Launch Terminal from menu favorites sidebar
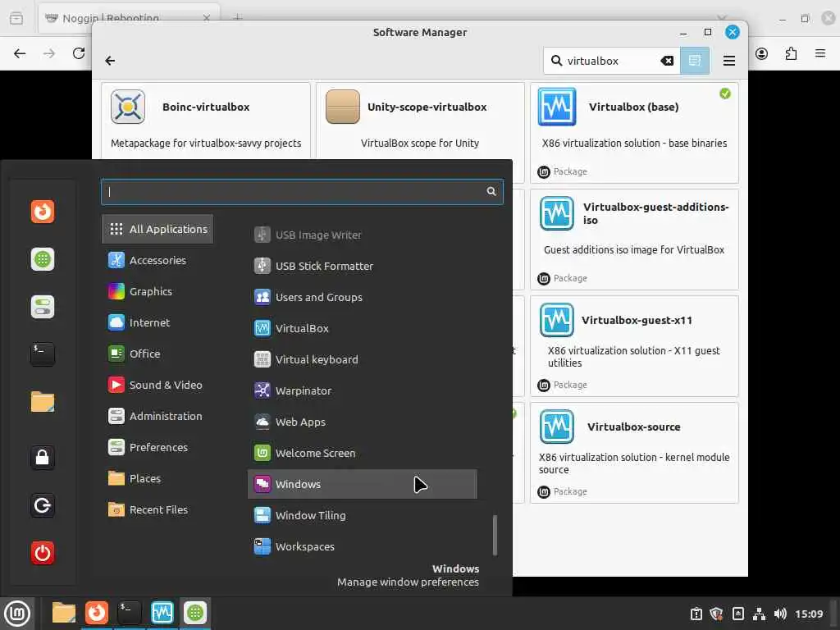840x630 pixels. click(43, 354)
